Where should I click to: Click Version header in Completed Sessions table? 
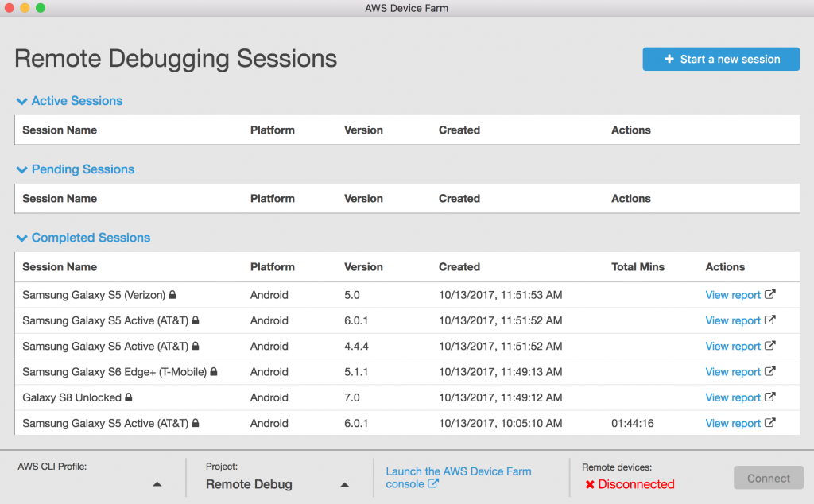pyautogui.click(x=363, y=267)
